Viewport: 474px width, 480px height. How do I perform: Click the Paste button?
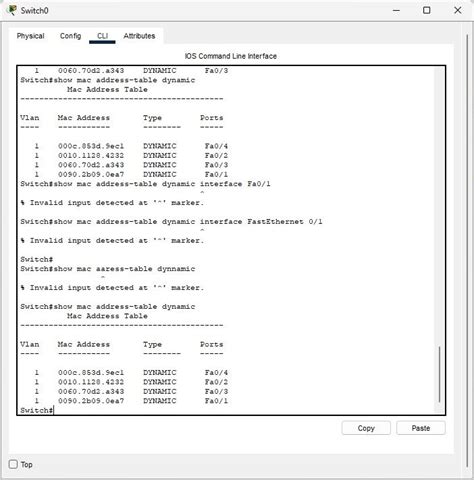(x=421, y=428)
